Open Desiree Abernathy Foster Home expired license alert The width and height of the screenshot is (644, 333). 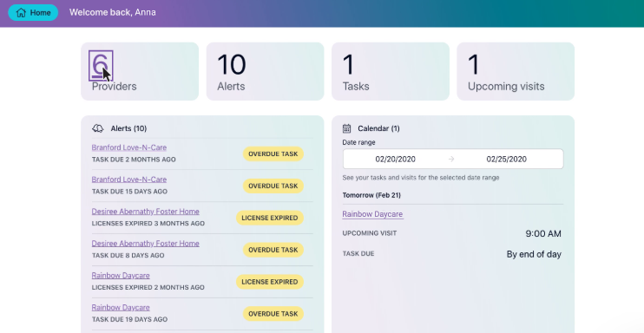coord(146,212)
